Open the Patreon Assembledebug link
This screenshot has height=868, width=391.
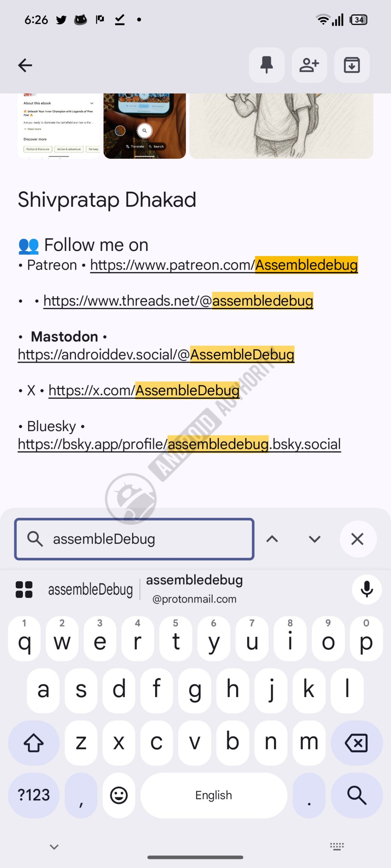pyautogui.click(x=224, y=265)
